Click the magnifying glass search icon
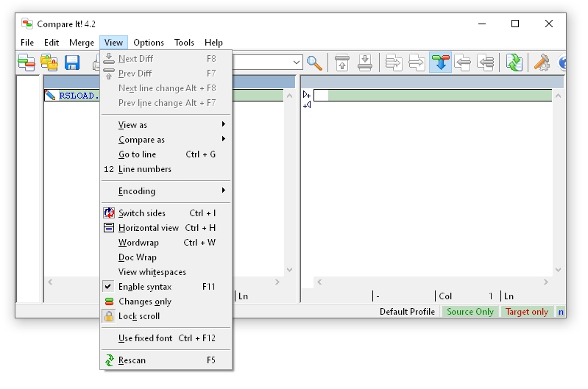Image resolution: width=588 pixels, height=389 pixels. [314, 63]
